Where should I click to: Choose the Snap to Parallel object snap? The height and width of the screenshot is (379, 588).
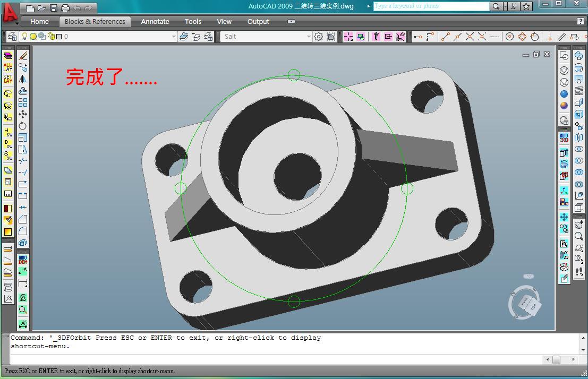coord(562,37)
